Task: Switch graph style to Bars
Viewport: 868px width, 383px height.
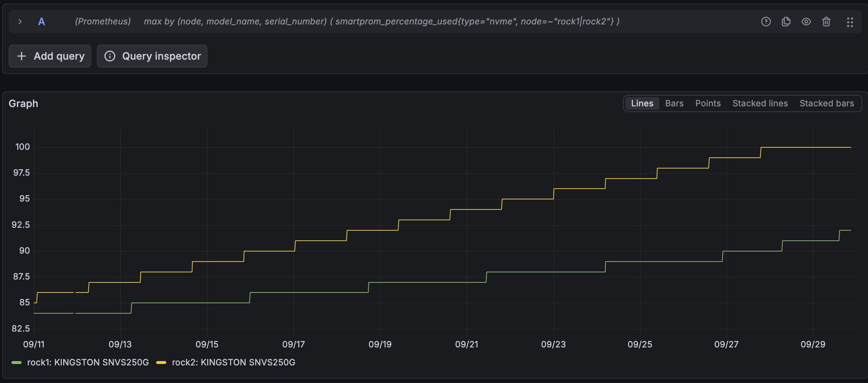Action: [x=674, y=103]
